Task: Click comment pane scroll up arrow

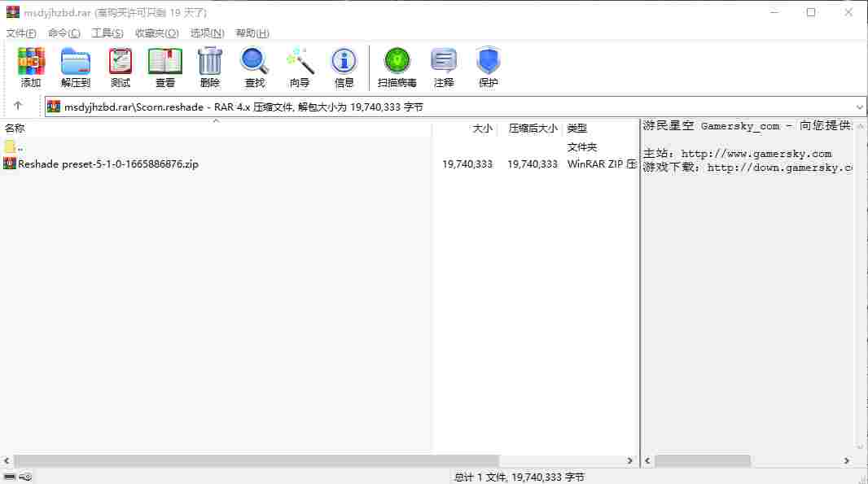Action: coord(860,127)
